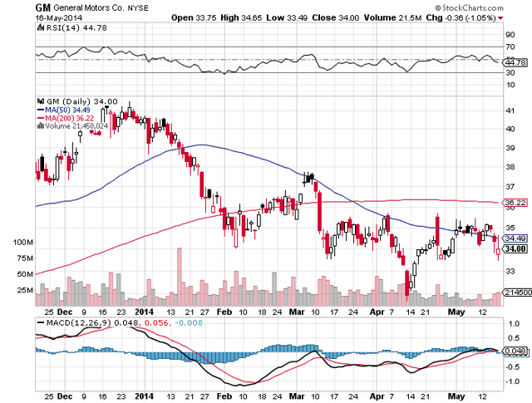Click Mar on the price chart date axis
The height and width of the screenshot is (403, 532).
pyautogui.click(x=297, y=312)
